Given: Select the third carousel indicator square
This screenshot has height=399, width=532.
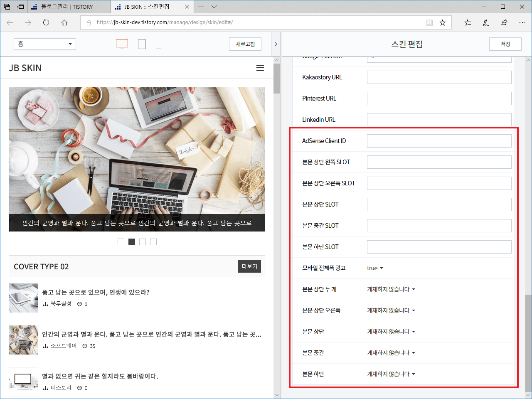Looking at the screenshot, I should 143,242.
